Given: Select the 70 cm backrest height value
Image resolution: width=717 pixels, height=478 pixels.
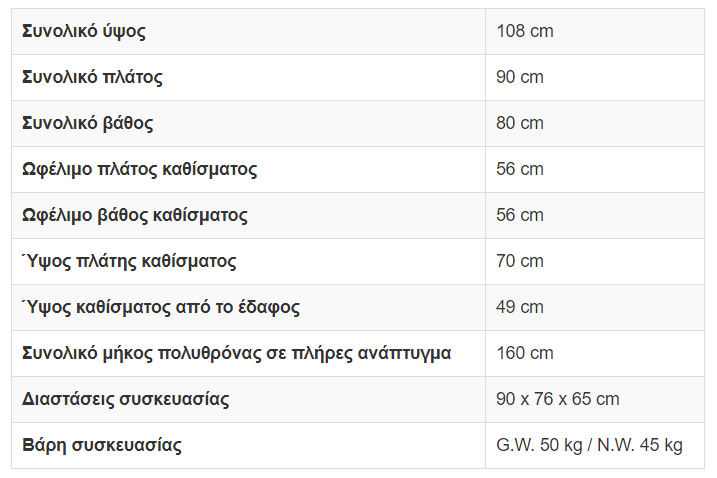Looking at the screenshot, I should click(520, 261).
